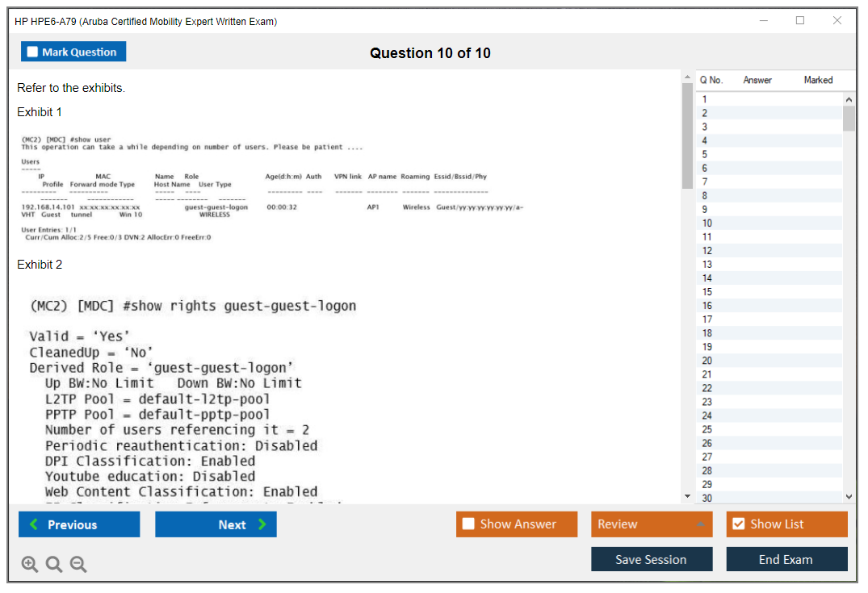Select question 25 in the list

click(707, 429)
